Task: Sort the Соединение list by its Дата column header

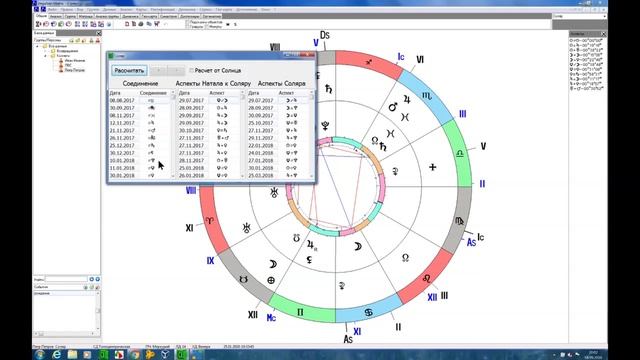Action: pyautogui.click(x=123, y=93)
